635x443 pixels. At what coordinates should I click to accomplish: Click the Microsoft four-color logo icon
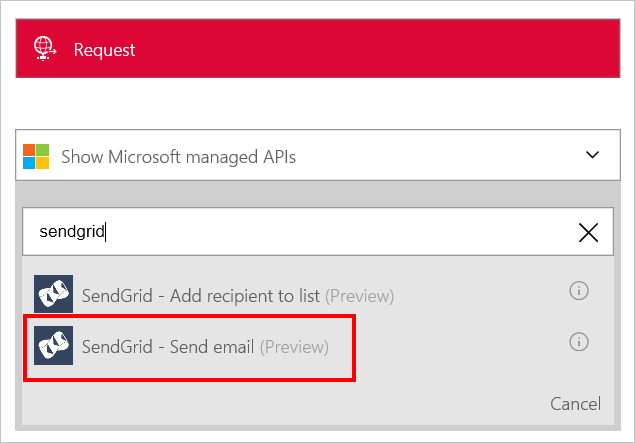pyautogui.click(x=36, y=156)
